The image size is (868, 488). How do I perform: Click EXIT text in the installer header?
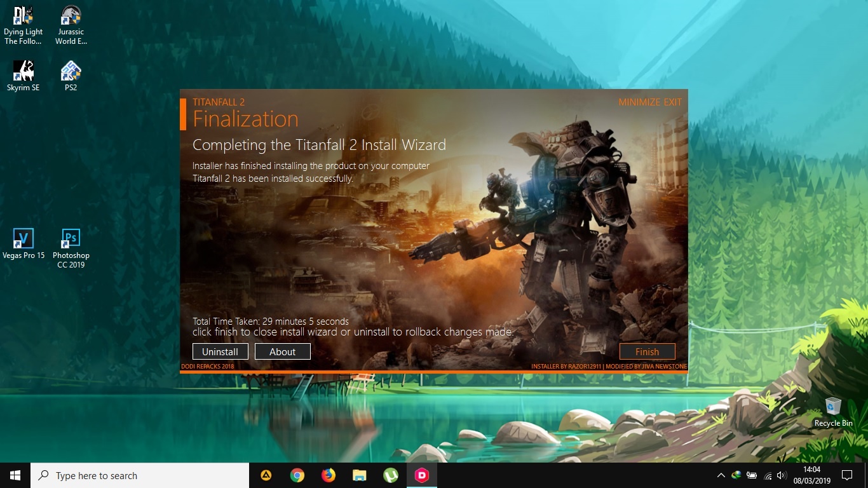point(673,102)
